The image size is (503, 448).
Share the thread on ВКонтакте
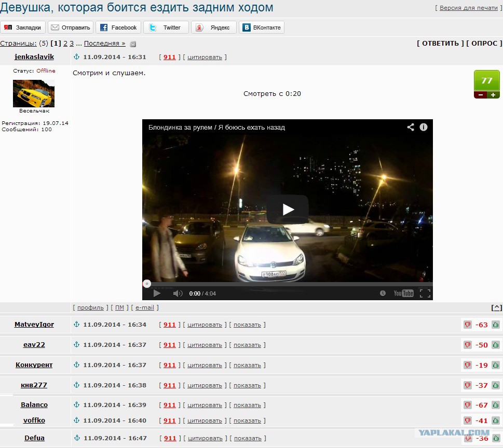(262, 27)
